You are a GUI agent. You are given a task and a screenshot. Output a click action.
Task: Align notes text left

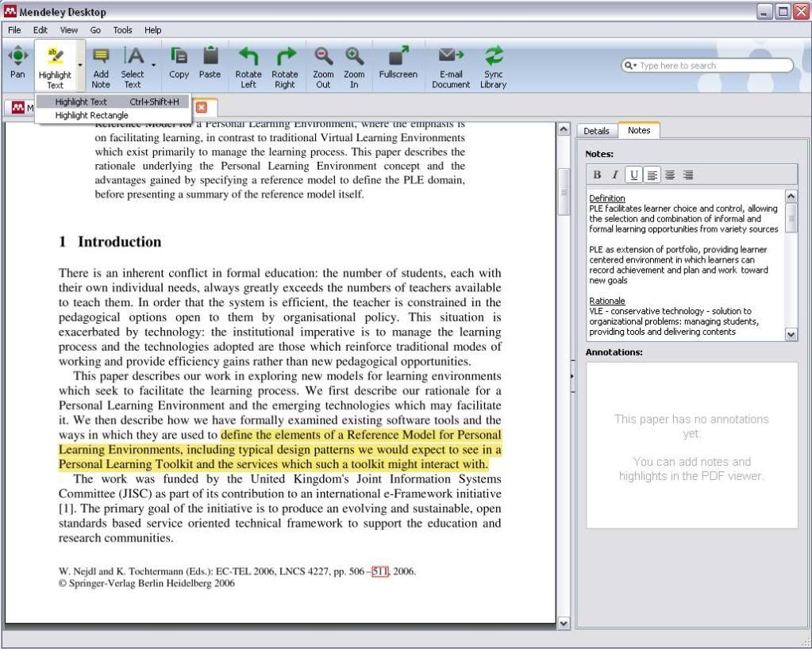(652, 175)
